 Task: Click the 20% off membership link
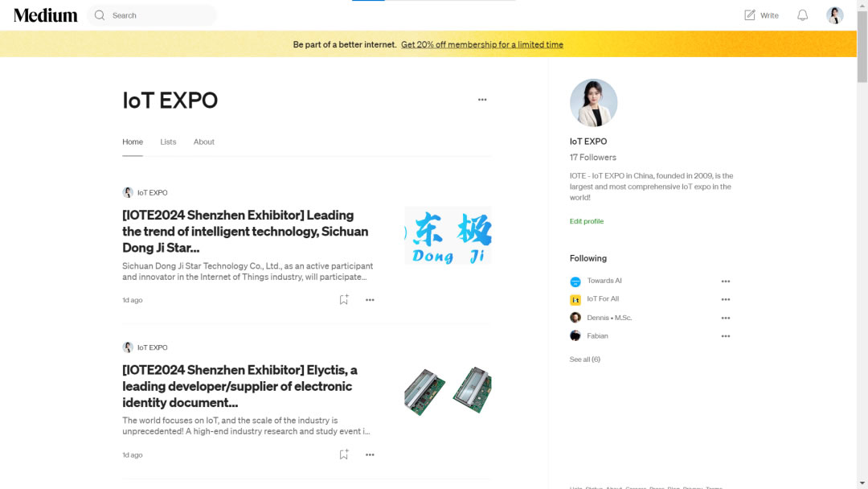tap(482, 44)
